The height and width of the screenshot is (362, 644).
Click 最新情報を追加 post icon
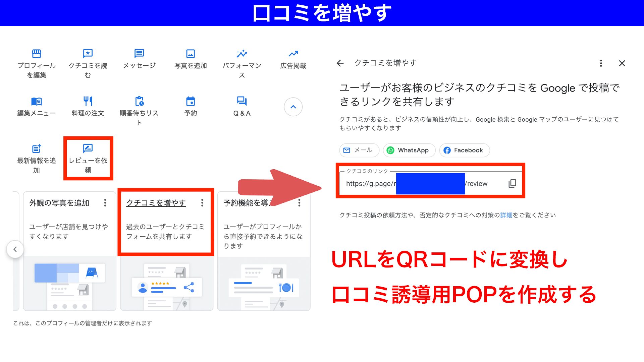[37, 148]
